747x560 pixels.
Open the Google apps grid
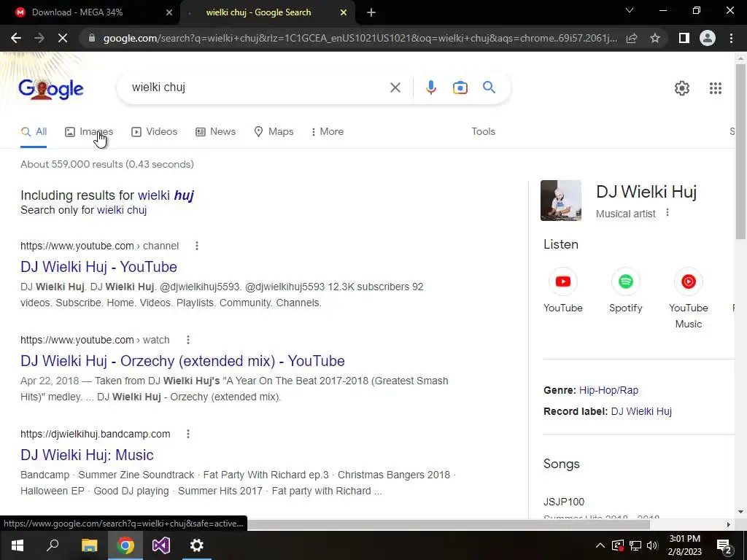716,88
